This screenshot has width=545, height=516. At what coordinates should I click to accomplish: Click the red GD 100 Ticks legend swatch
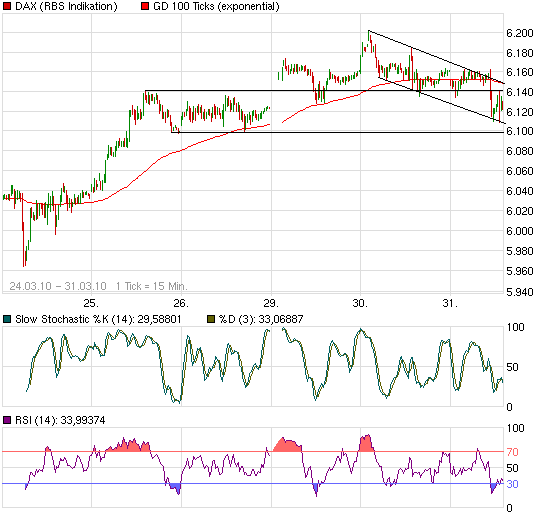pos(145,6)
